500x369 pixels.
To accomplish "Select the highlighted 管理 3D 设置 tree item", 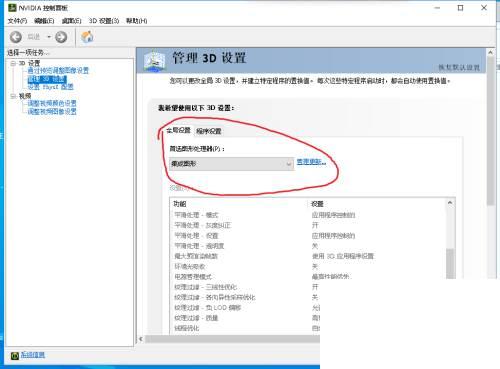I will point(47,79).
